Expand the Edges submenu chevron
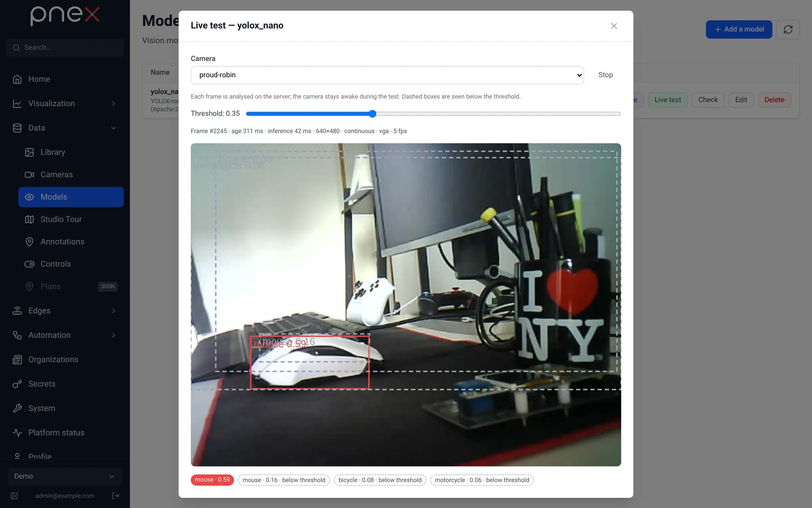Image resolution: width=812 pixels, height=508 pixels. tap(114, 311)
